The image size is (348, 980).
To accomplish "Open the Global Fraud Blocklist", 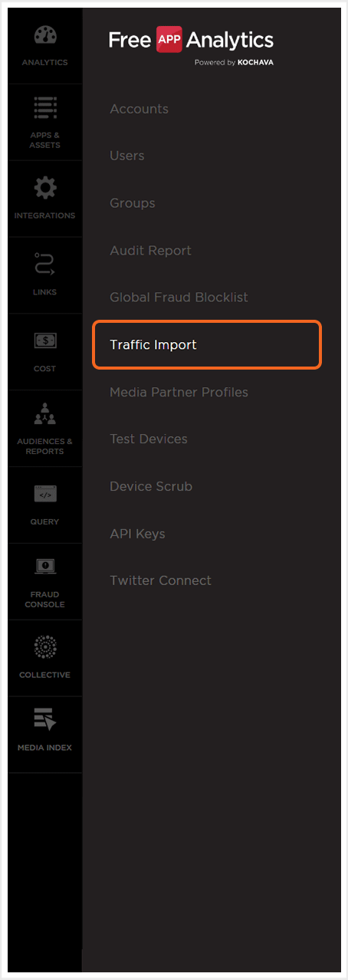I will [179, 298].
